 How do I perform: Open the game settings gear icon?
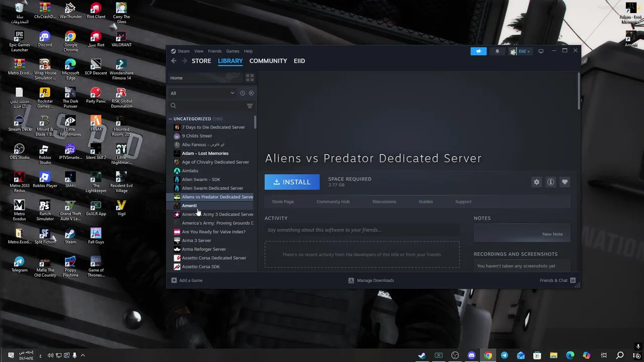[x=536, y=182]
